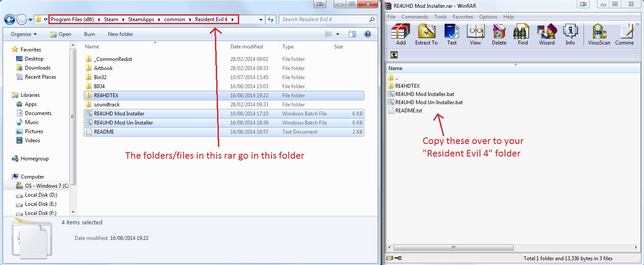644x265 pixels.
Task: Open the address bar history dropdown
Action: tap(261, 19)
